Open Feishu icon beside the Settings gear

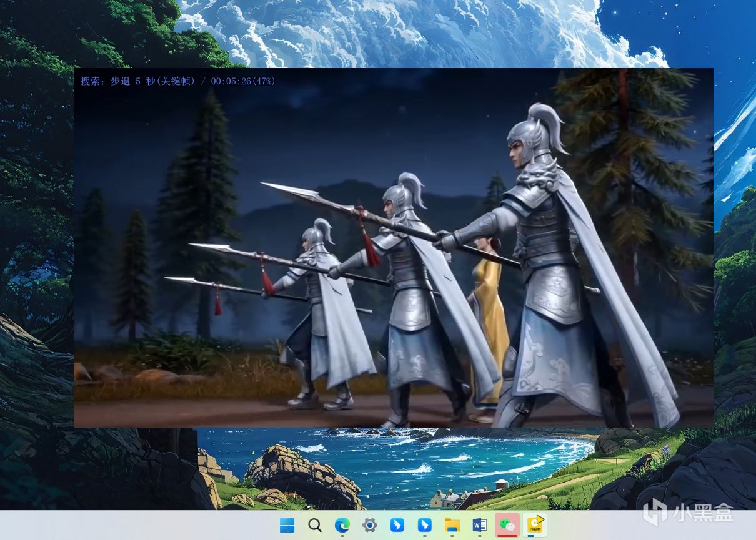pos(397,525)
